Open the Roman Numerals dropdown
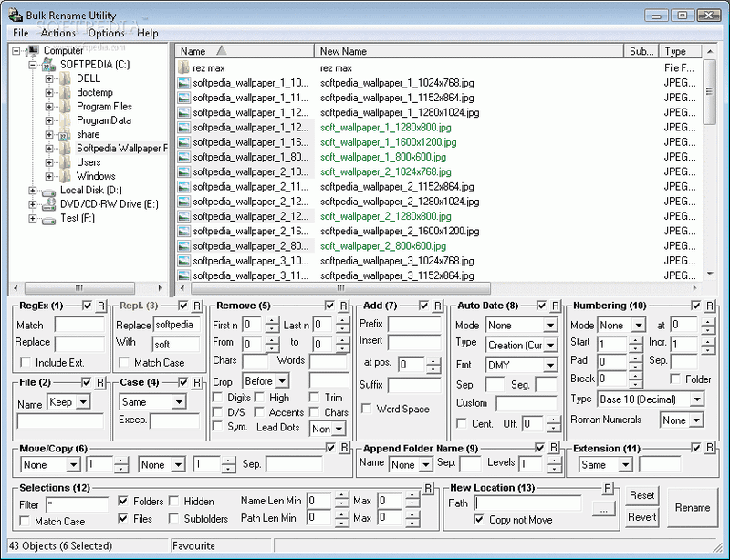730x560 pixels. [x=696, y=420]
